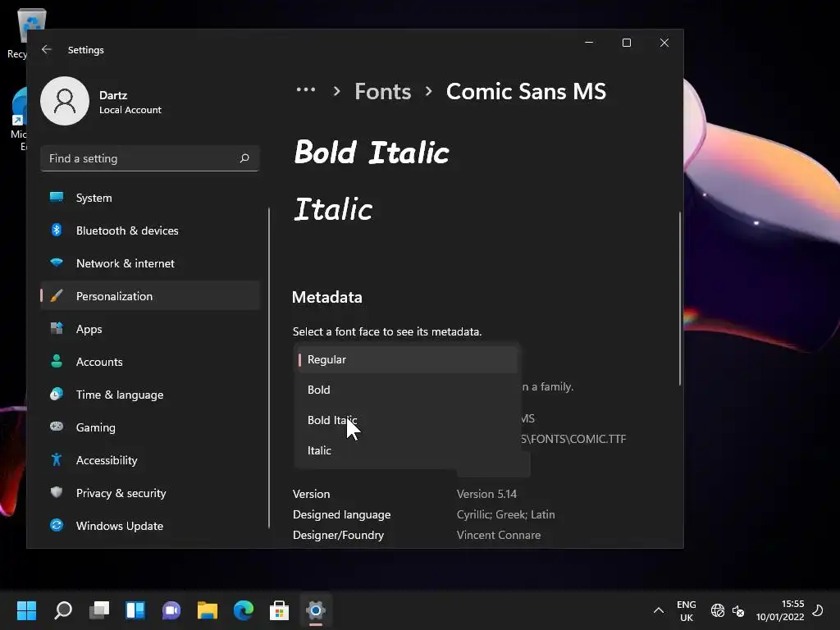
Task: Open Time & language settings
Action: [x=150, y=395]
